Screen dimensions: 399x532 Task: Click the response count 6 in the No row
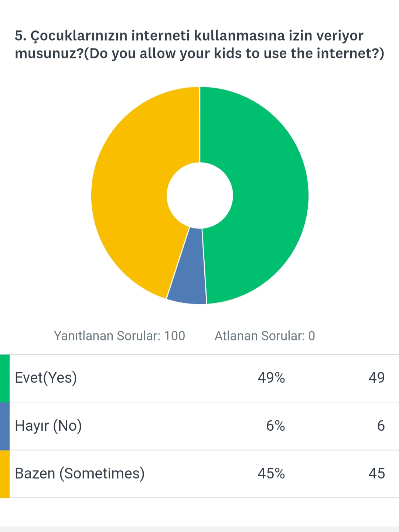tap(381, 426)
